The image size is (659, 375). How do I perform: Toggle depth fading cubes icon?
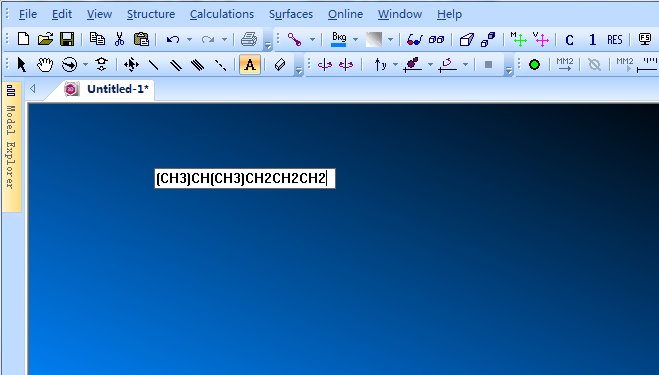488,40
